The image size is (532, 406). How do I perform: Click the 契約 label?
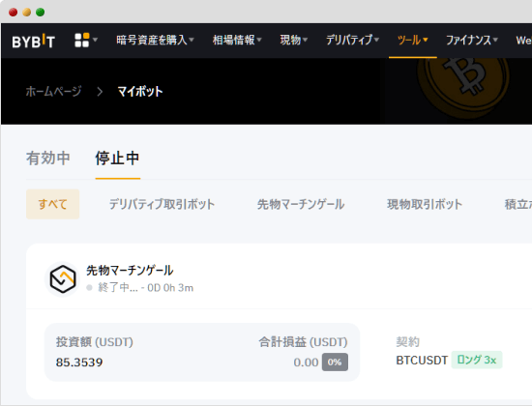click(407, 342)
